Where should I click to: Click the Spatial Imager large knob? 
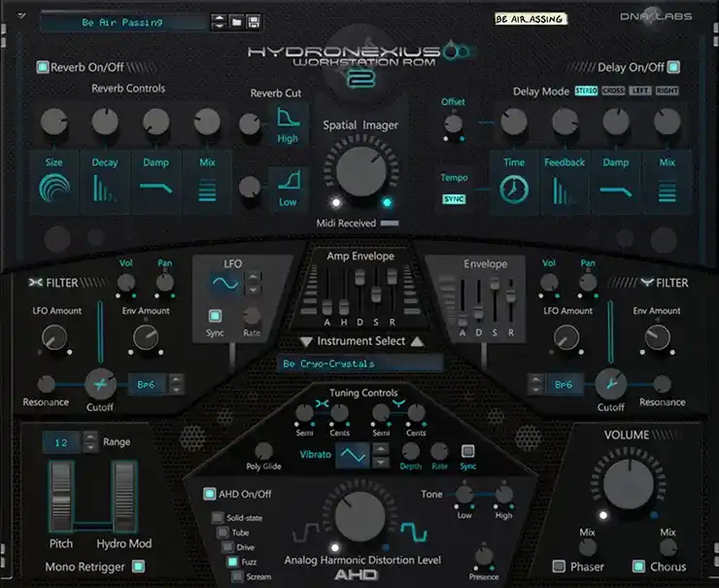click(360, 171)
